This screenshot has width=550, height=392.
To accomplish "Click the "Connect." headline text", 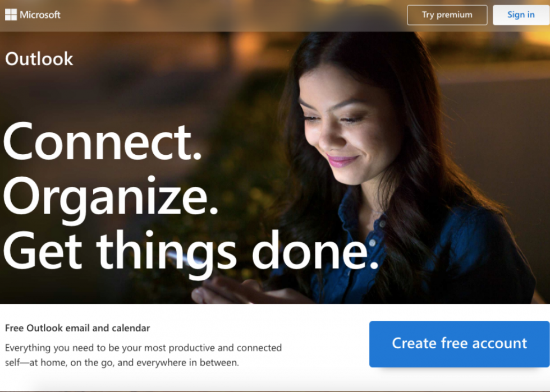I will pos(102,142).
